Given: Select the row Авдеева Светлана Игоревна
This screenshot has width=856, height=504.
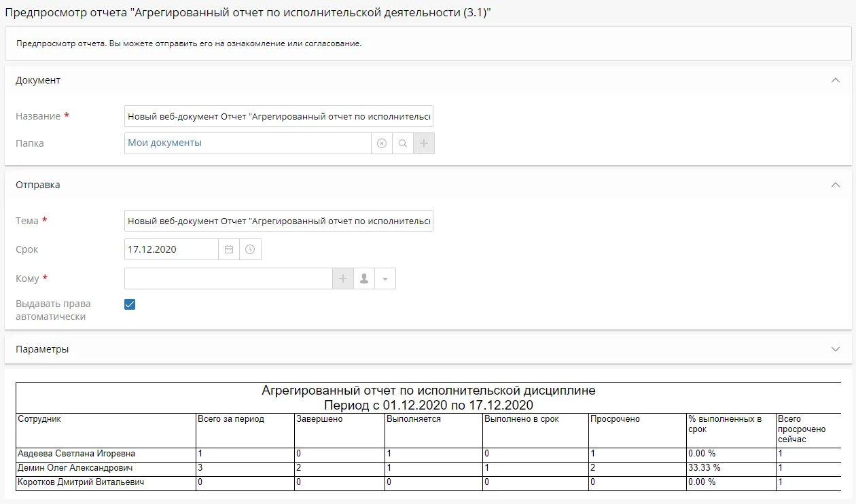Looking at the screenshot, I should [x=428, y=454].
